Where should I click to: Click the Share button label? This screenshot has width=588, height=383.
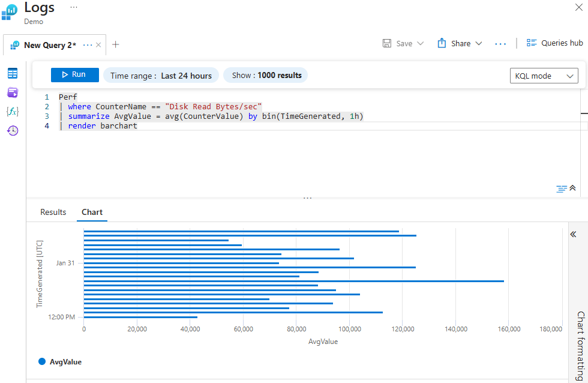pos(461,43)
